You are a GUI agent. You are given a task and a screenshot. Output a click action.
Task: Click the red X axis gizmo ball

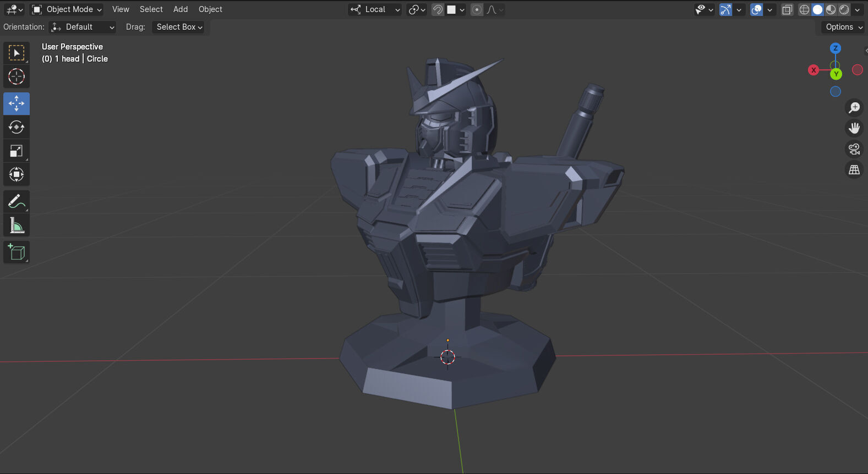814,70
